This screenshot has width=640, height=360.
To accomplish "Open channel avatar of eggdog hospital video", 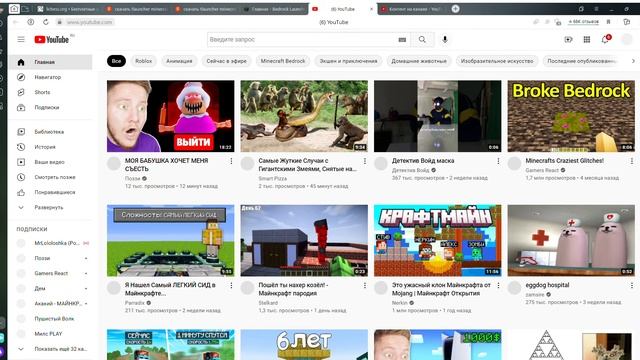I will click(514, 288).
